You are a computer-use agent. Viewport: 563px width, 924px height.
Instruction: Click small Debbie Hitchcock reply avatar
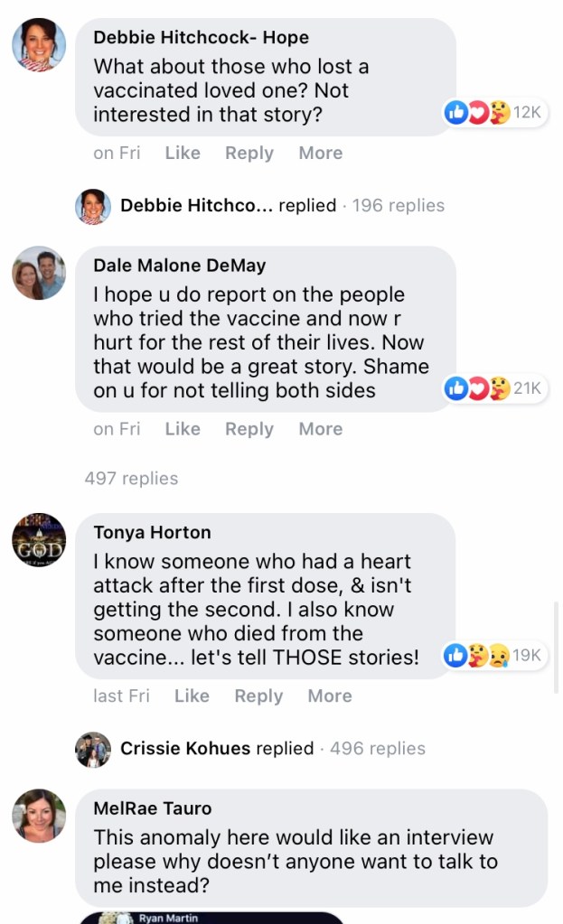(93, 206)
